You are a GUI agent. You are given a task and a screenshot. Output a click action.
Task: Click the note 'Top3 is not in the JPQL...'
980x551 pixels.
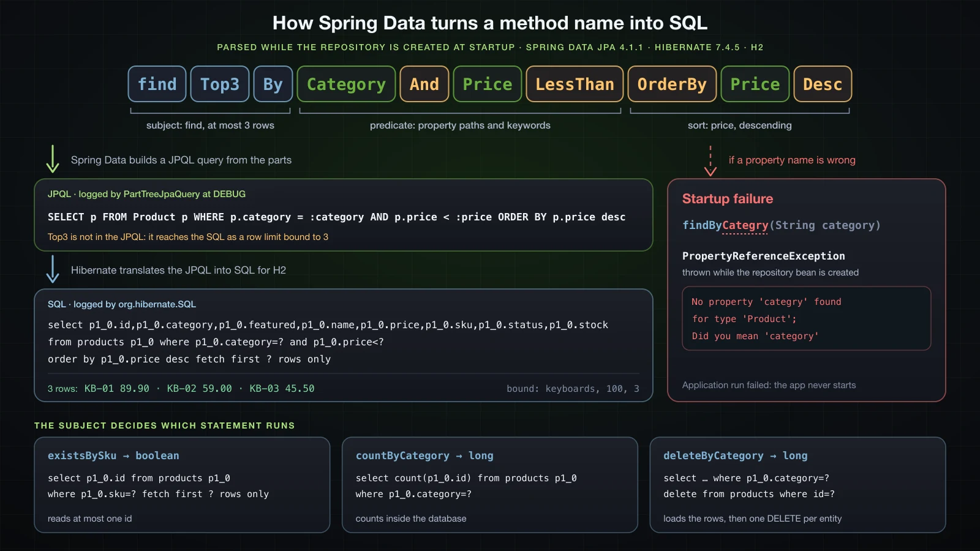[188, 237]
